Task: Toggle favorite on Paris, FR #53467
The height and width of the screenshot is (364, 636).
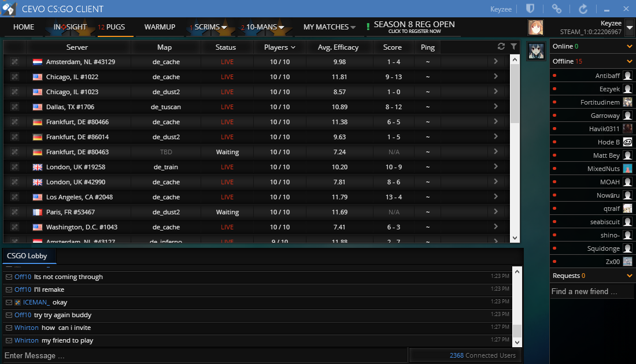Action: pyautogui.click(x=14, y=211)
